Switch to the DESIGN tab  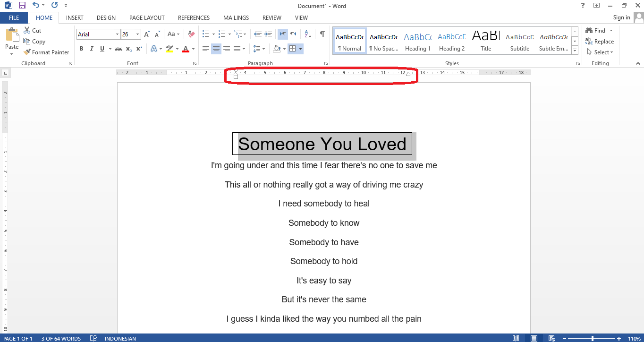(106, 18)
